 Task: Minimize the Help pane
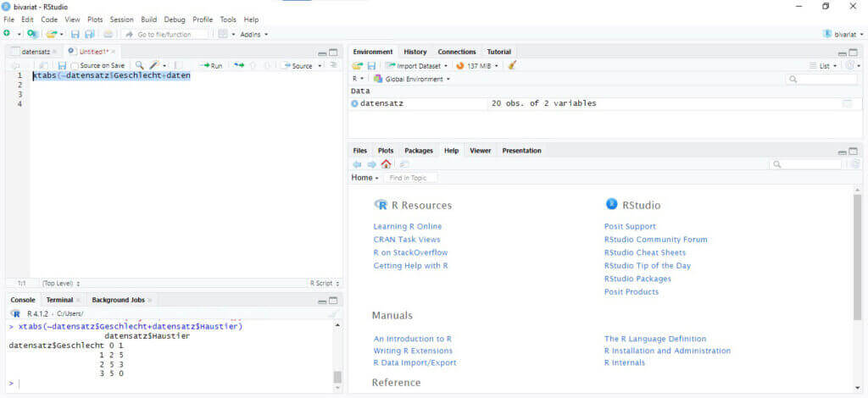(x=843, y=152)
